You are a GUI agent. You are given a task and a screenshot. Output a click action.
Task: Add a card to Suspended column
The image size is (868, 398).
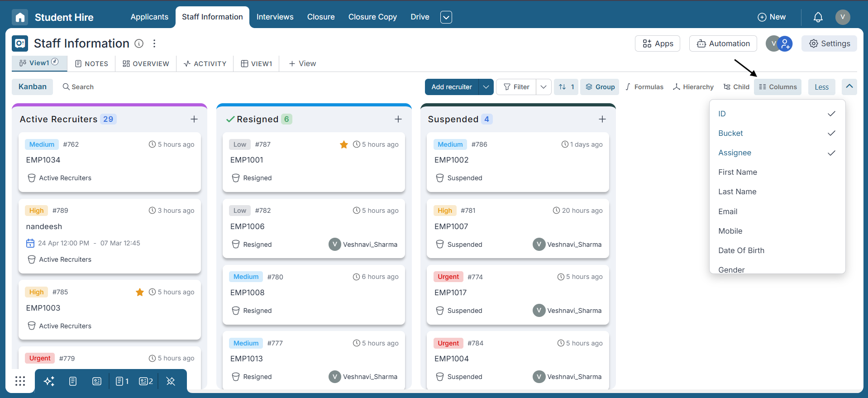(x=602, y=119)
